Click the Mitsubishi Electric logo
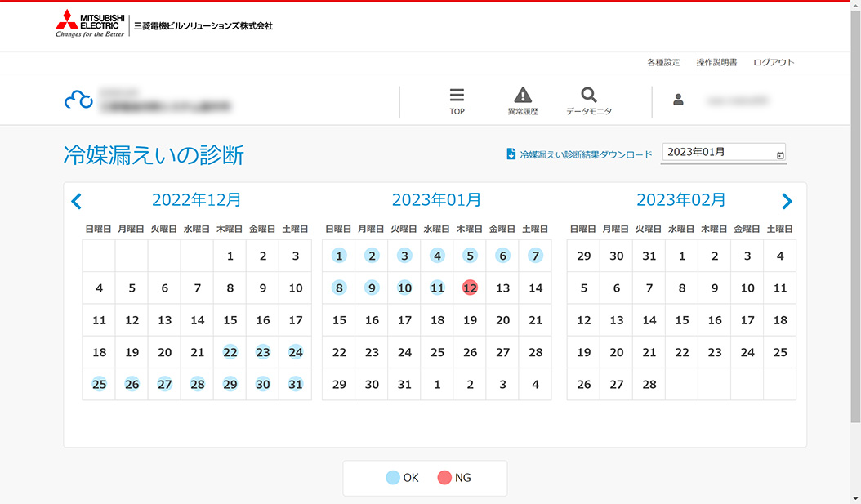This screenshot has width=861, height=504. (x=90, y=25)
